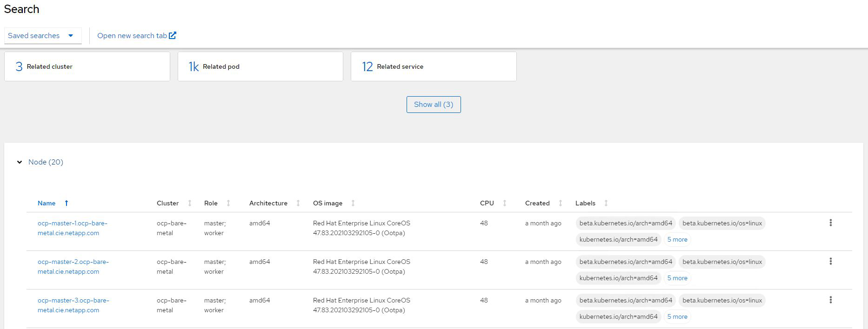Sort by Cluster column sort icon
Viewport: 868px width, 329px height.
[190, 203]
